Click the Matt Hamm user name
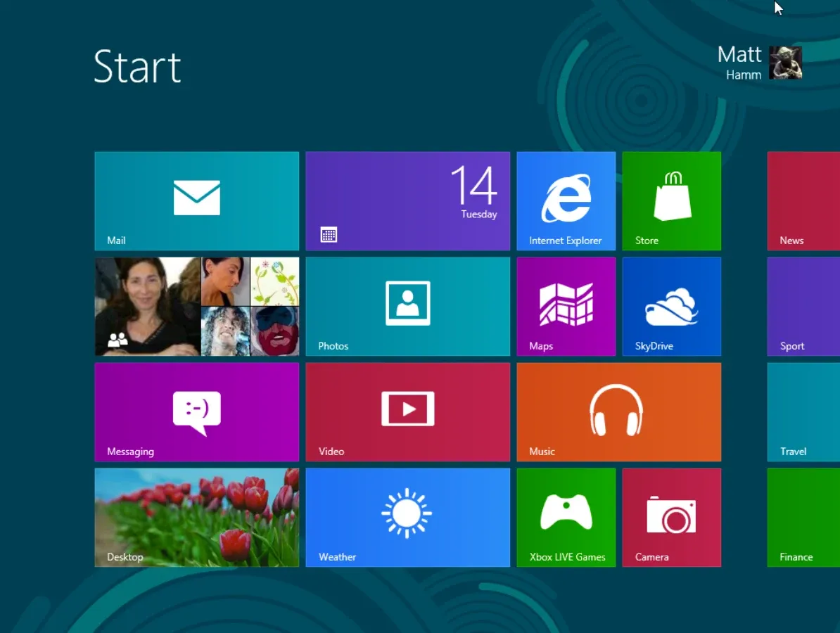The height and width of the screenshot is (633, 840). coord(739,62)
